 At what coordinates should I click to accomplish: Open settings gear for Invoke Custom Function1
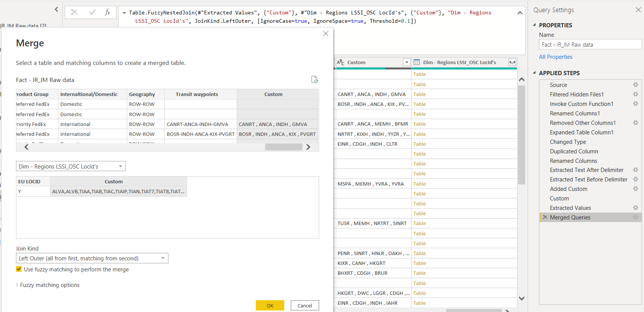point(636,104)
